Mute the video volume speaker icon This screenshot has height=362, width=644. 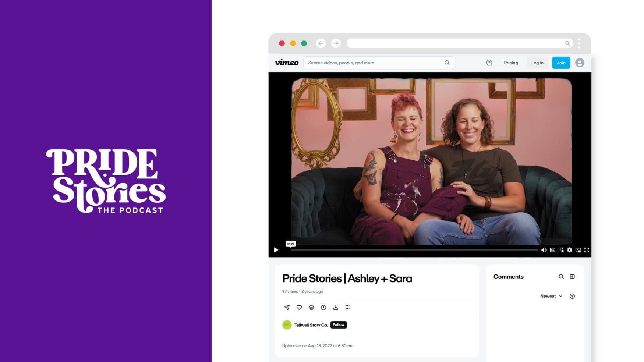(x=544, y=250)
